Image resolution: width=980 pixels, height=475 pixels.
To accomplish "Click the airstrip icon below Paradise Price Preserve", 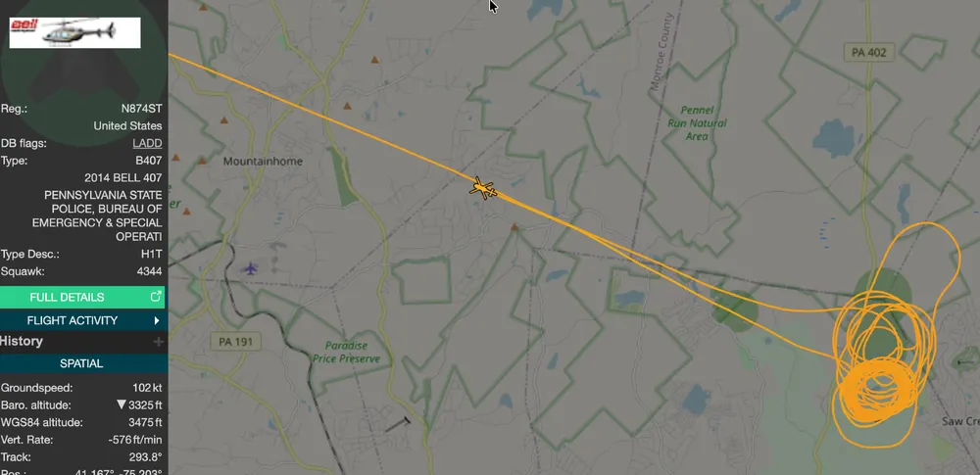I will click(x=397, y=426).
